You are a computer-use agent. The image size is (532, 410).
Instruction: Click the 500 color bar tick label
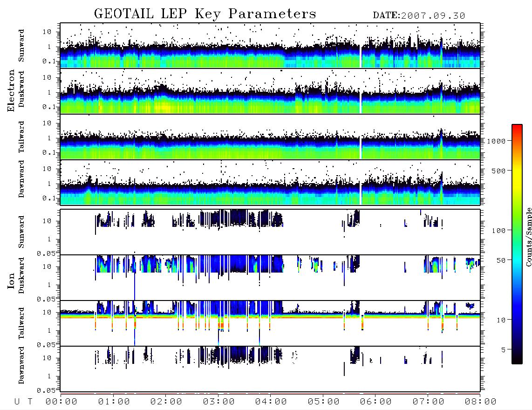coord(498,171)
